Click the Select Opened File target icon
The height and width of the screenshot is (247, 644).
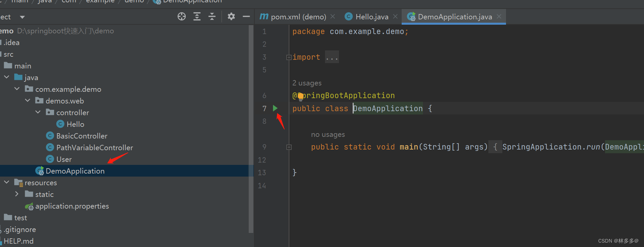click(x=182, y=16)
